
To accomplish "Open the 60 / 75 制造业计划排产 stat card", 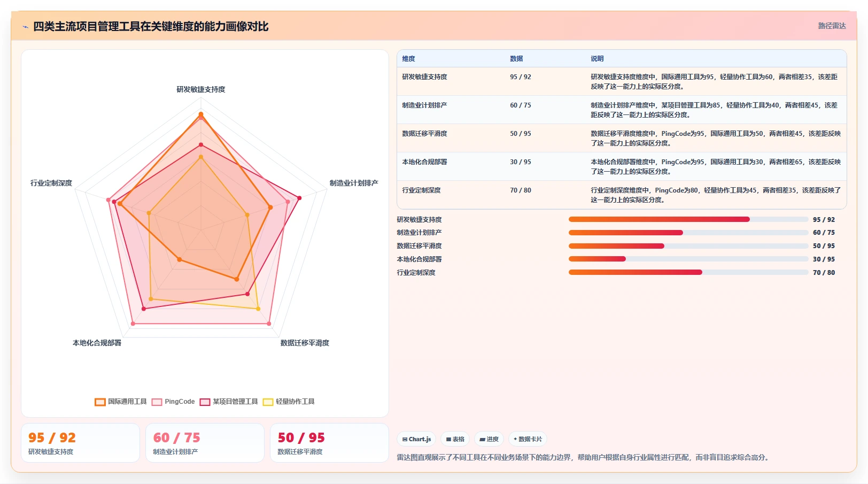I will click(205, 443).
